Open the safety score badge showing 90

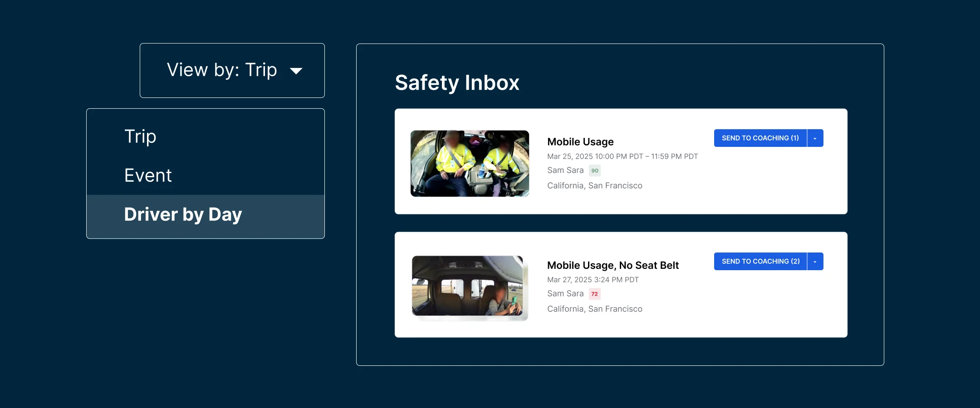594,170
